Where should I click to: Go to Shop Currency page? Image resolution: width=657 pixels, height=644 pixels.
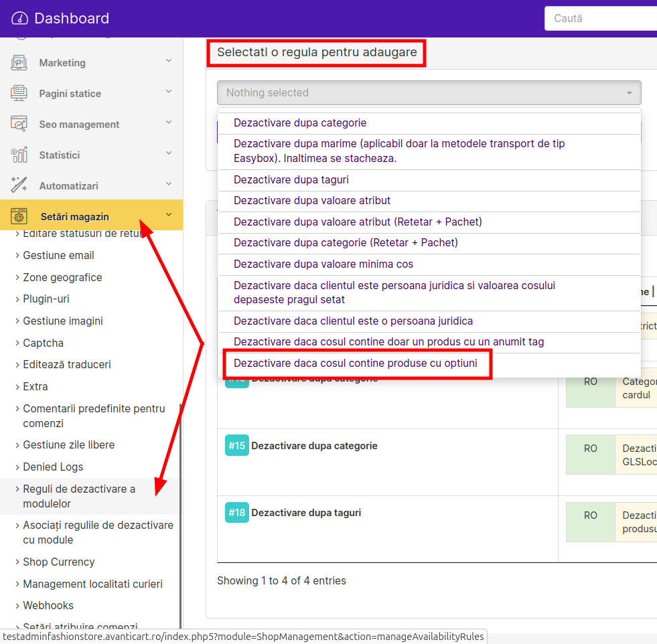pyautogui.click(x=59, y=562)
